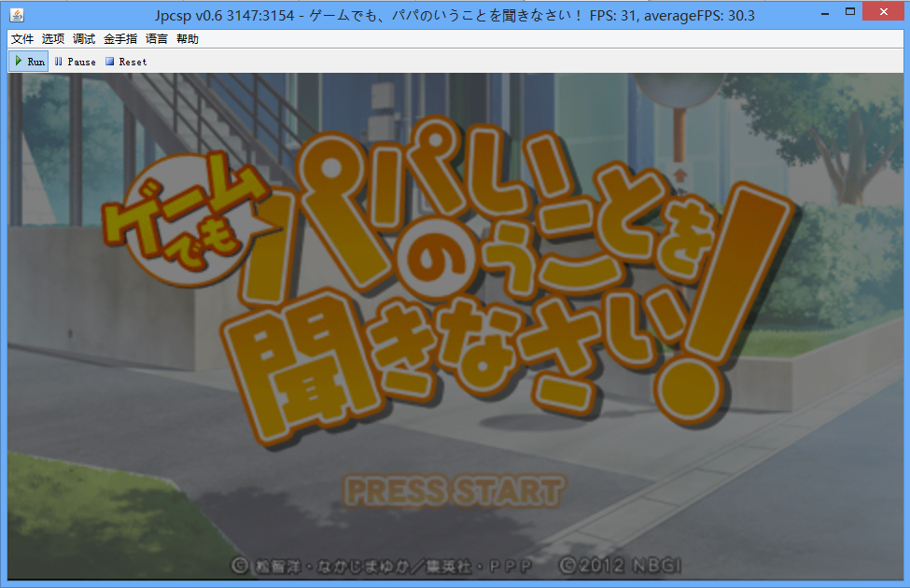The height and width of the screenshot is (588, 910).
Task: Open the 选项 (Options) menu
Action: coord(53,39)
